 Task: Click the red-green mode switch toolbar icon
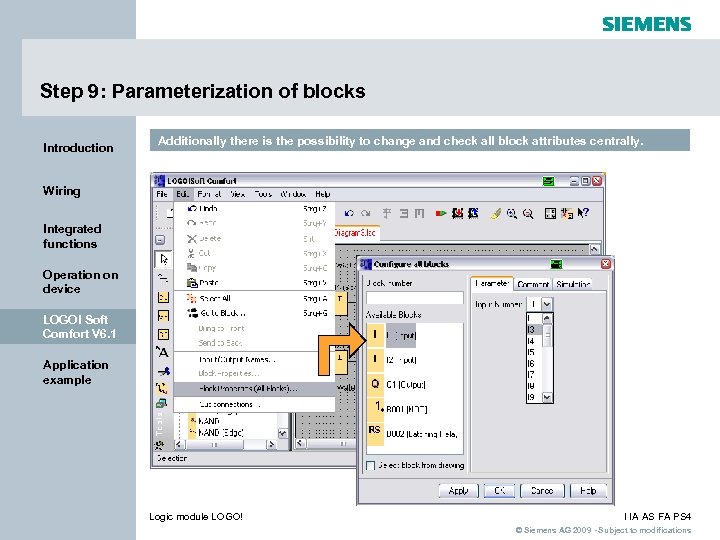point(441,213)
